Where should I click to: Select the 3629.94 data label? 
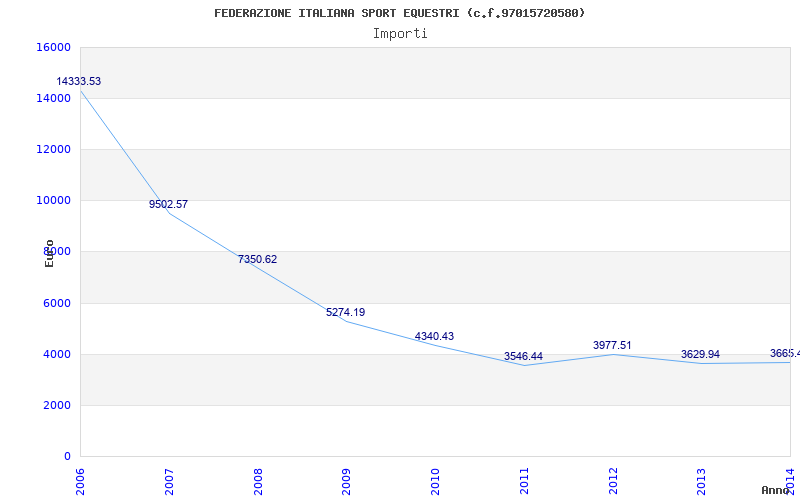(700, 354)
